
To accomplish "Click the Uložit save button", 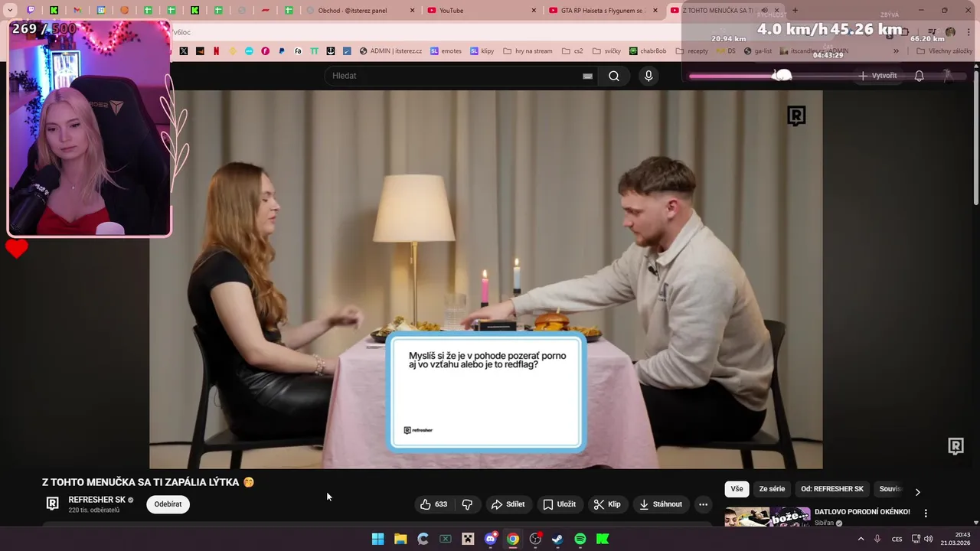I will [559, 504].
